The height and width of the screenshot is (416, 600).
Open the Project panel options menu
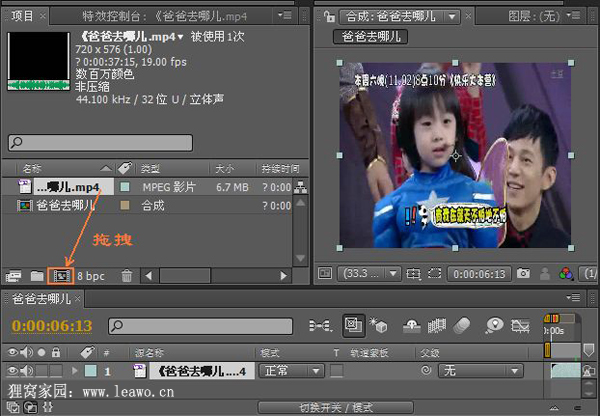pos(285,15)
